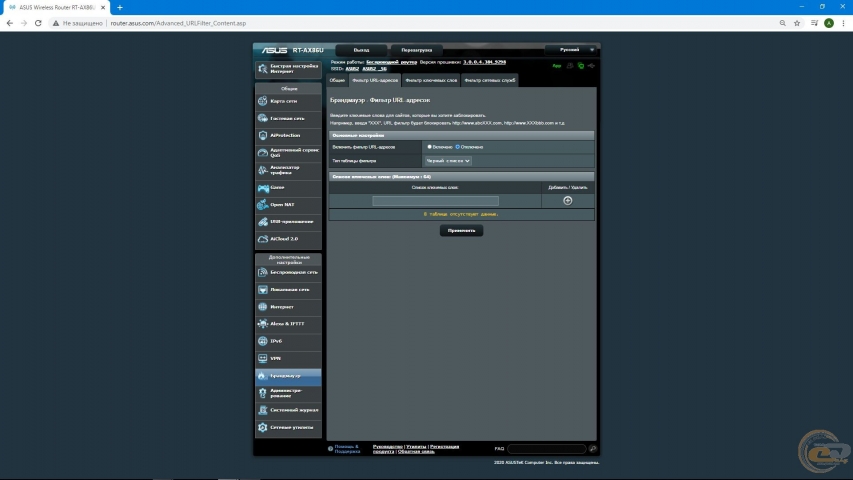The image size is (853, 480).
Task: Open the Help & Support link
Action: coord(347,449)
